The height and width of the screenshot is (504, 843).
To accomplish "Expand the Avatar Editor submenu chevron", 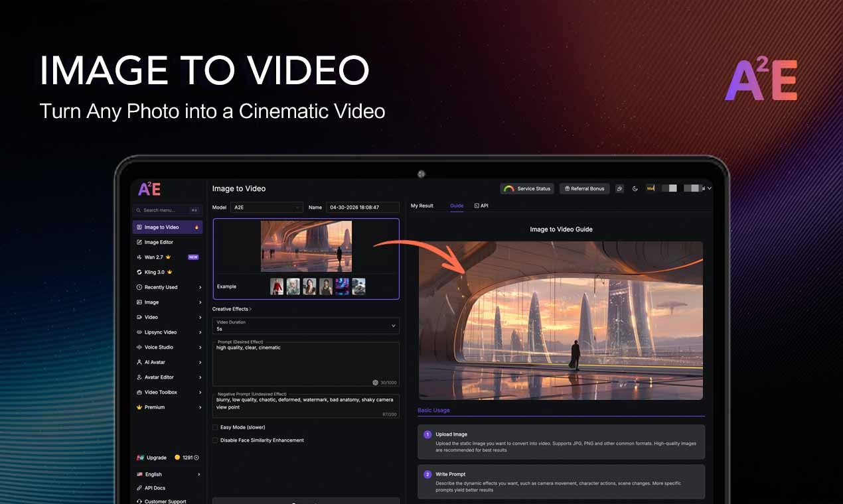I will coord(200,377).
